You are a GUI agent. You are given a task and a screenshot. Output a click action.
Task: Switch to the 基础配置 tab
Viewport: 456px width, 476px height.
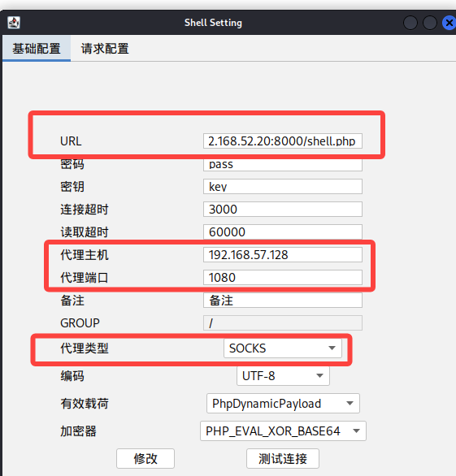point(37,49)
